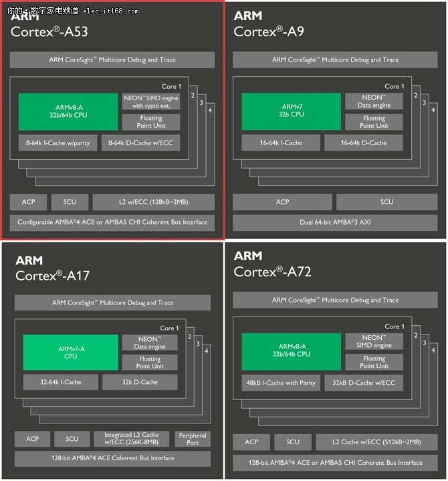Screen dimensions: 448x481
Task: Select 'Dual 64-bit AMBA3 AXI' bar
Action: tap(335, 222)
